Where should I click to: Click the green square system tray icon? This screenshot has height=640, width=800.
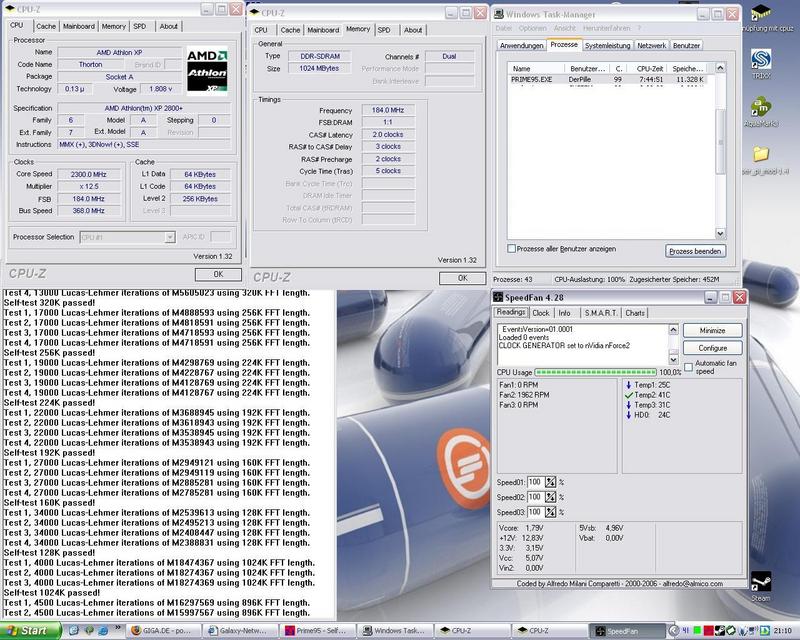[x=697, y=631]
